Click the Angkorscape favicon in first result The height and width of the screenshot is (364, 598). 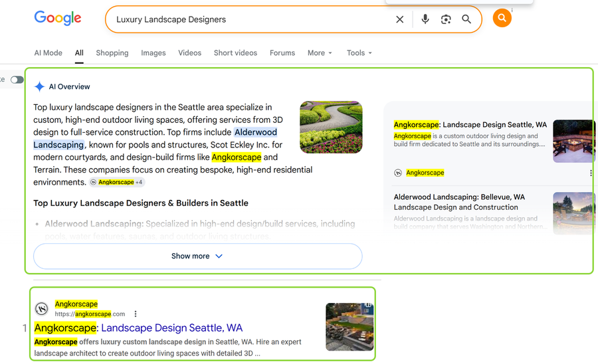[x=42, y=309]
